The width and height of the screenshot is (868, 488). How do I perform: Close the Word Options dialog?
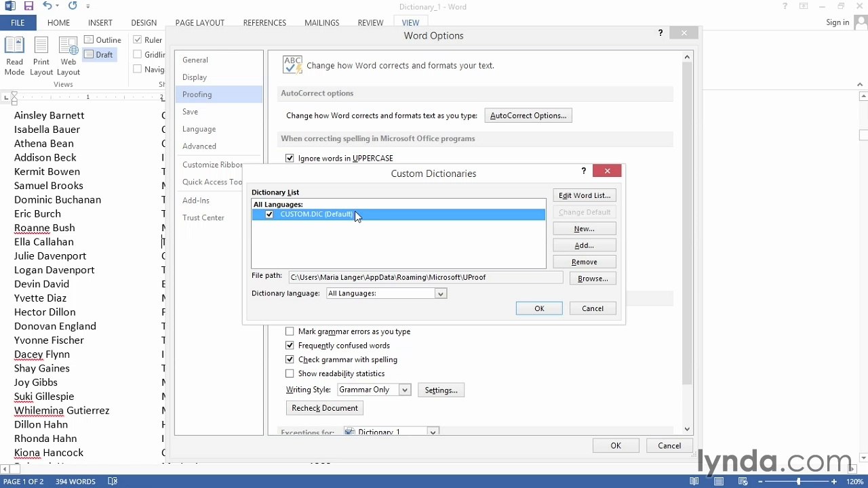(x=684, y=33)
